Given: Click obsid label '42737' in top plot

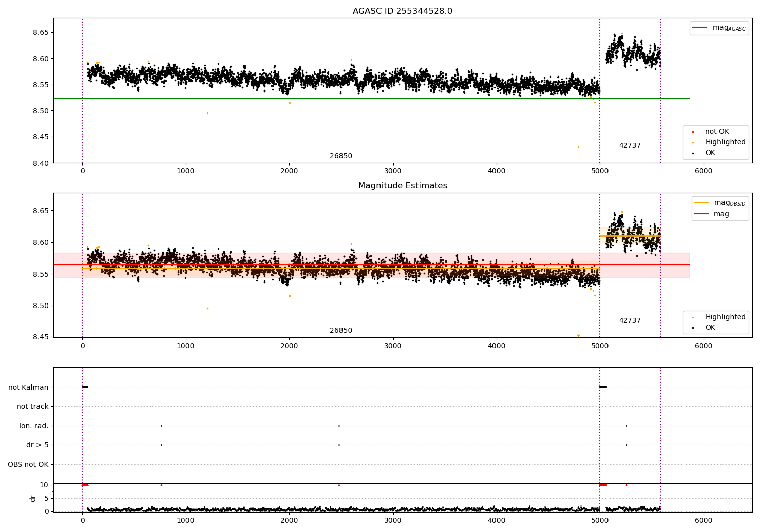Looking at the screenshot, I should [630, 146].
